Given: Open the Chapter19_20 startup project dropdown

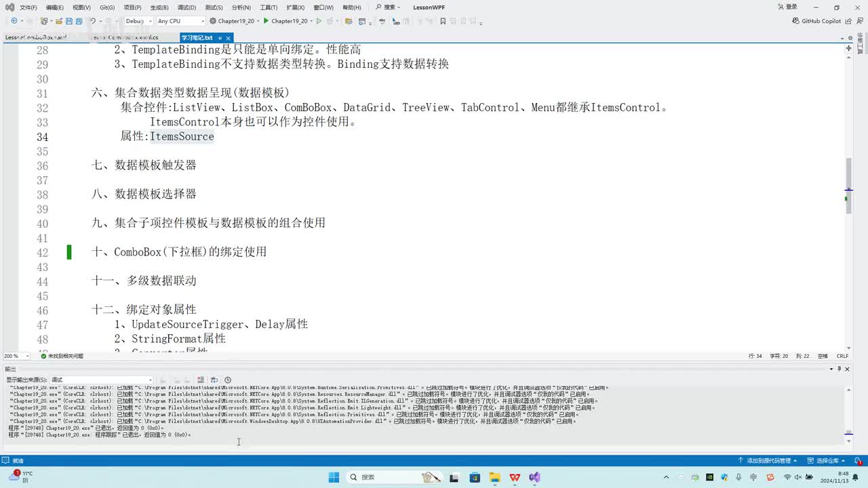Looking at the screenshot, I should tap(234, 21).
